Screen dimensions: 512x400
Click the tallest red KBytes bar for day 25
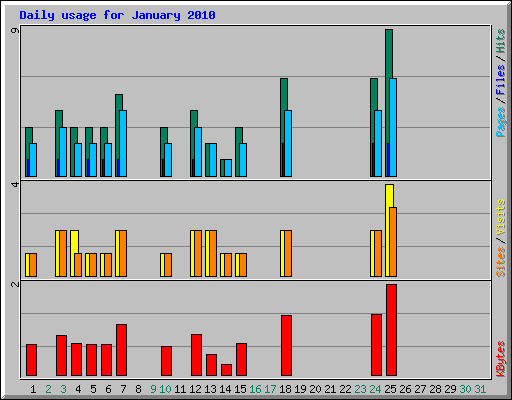pos(391,330)
